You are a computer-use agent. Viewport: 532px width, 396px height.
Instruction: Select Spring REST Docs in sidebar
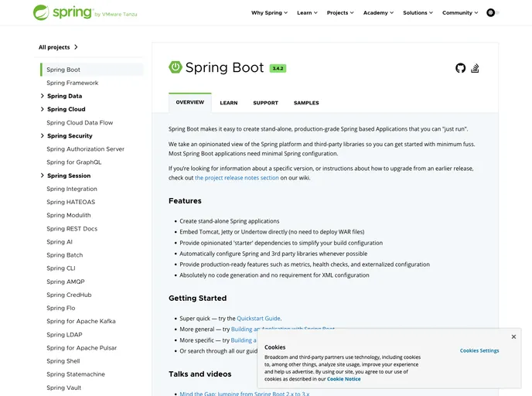[x=72, y=229]
